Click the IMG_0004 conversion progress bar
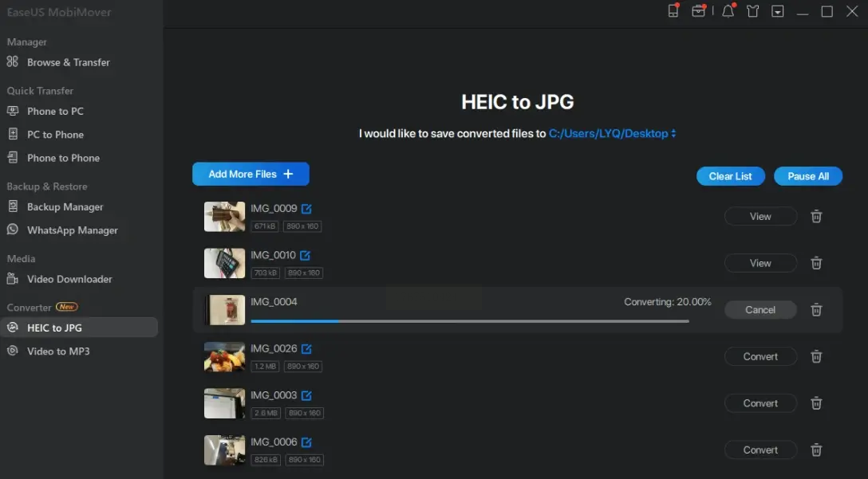The height and width of the screenshot is (479, 868). coord(470,321)
